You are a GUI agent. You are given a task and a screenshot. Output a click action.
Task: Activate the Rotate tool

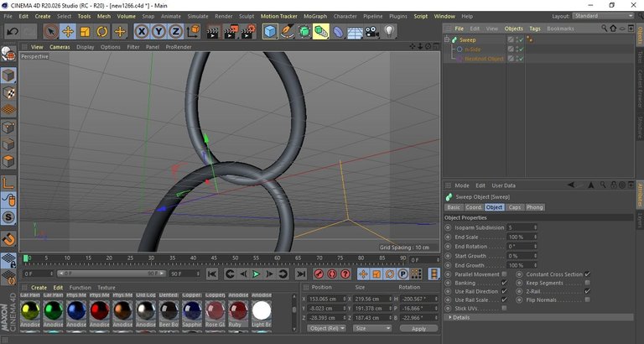pos(102,32)
